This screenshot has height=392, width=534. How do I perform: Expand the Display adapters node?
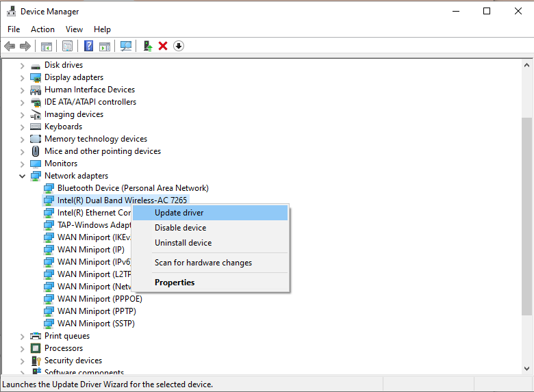tap(22, 78)
